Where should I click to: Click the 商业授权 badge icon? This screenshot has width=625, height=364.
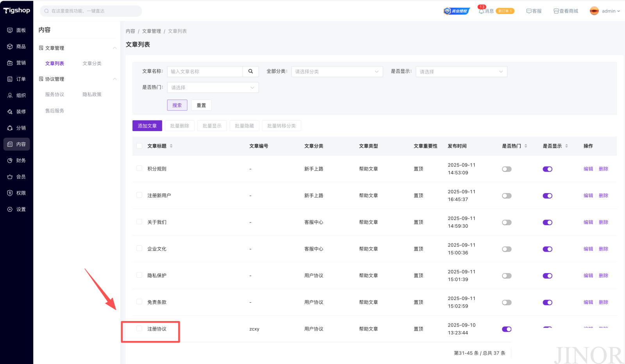click(x=456, y=11)
